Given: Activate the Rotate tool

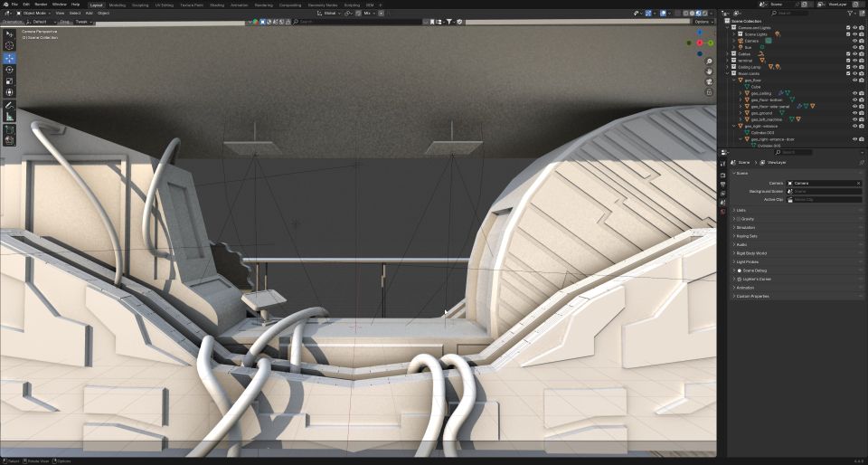Looking at the screenshot, I should (9, 69).
